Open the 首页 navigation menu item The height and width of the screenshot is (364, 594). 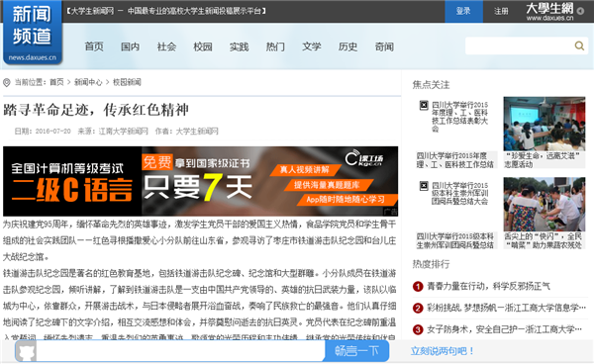(x=94, y=46)
